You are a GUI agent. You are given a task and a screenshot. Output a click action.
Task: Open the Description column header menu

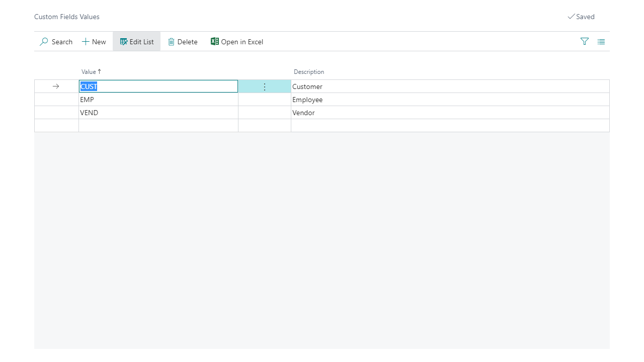point(309,72)
